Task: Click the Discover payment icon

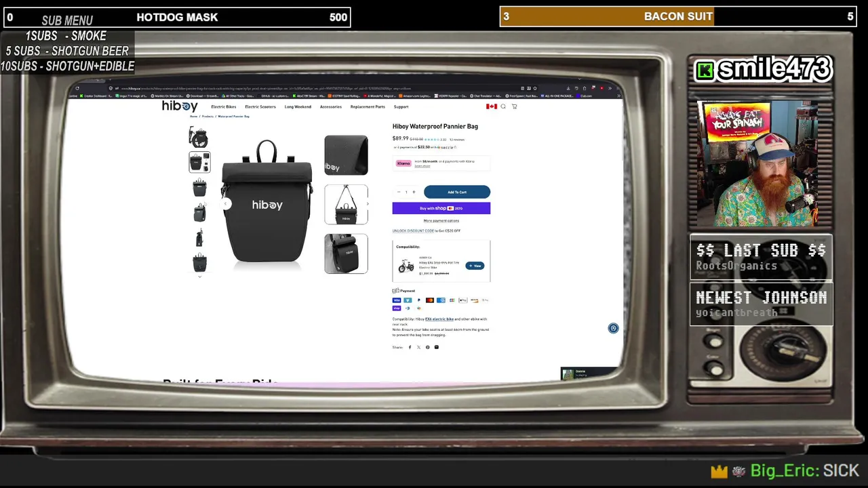Action: [x=474, y=300]
